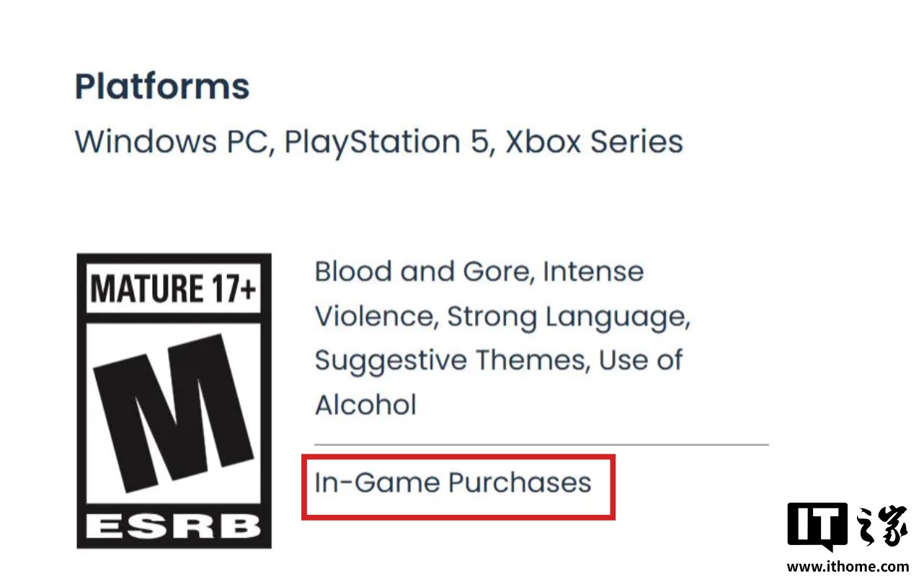Open the www.ithome.com watermark link
Viewport: 924px width, 584px height.
pyautogui.click(x=846, y=567)
